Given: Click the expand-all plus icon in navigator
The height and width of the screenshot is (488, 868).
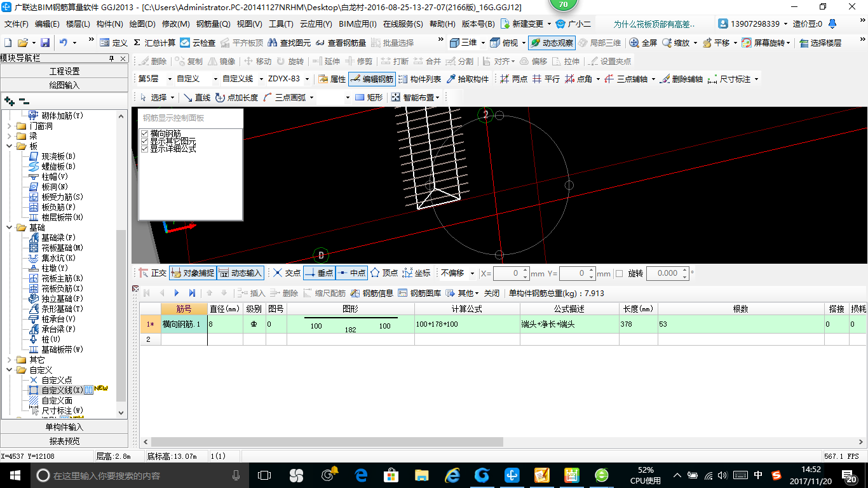Looking at the screenshot, I should pos(10,101).
